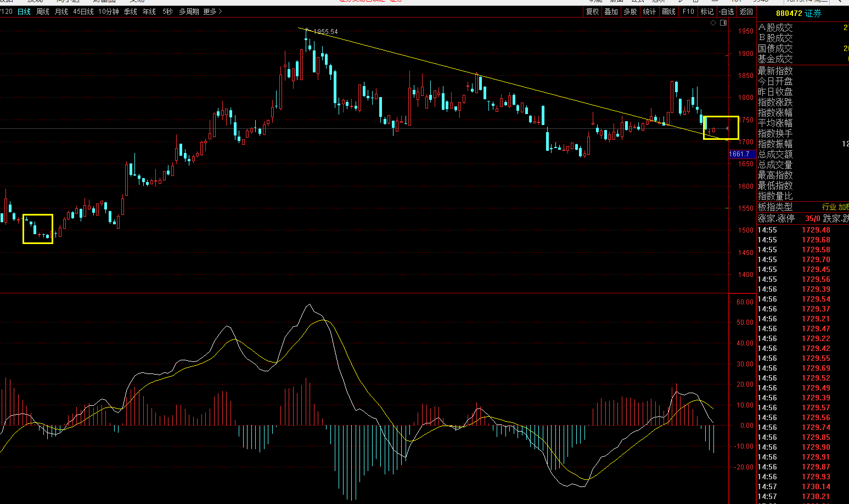849x504 pixels.
Task: Click the gray price pointer triangle on the axis
Action: [727, 129]
